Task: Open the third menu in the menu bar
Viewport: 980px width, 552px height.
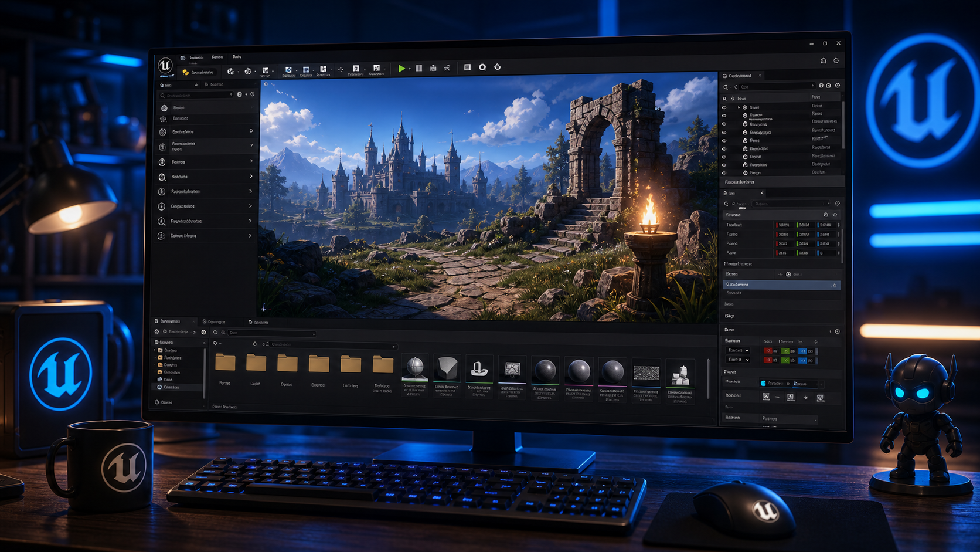Action: tap(237, 57)
